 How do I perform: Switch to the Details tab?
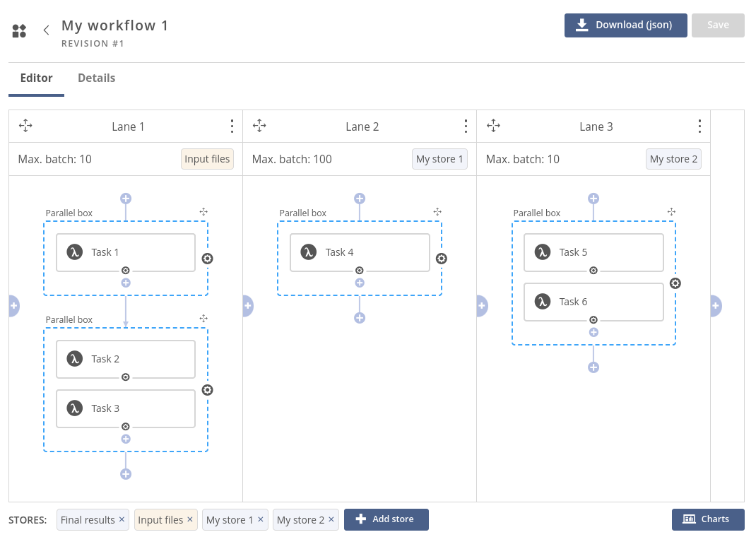coord(96,78)
